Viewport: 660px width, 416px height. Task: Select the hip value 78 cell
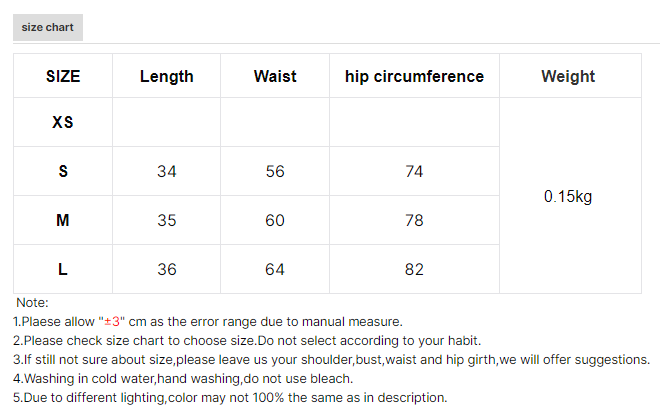click(414, 220)
